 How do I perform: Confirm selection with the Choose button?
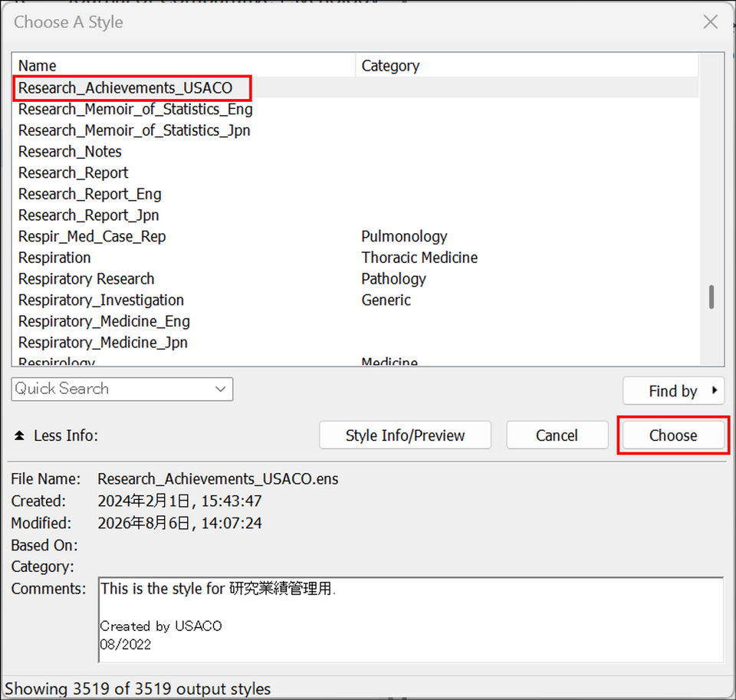click(x=673, y=435)
